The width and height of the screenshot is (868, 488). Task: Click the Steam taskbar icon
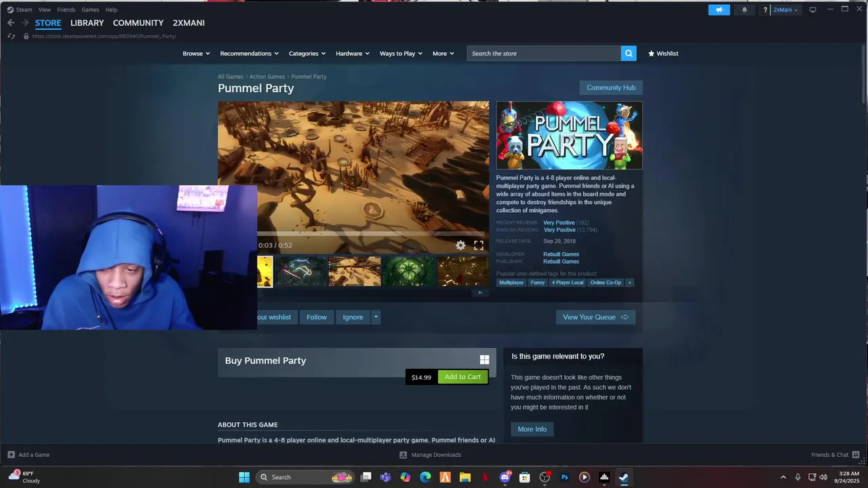(x=624, y=477)
